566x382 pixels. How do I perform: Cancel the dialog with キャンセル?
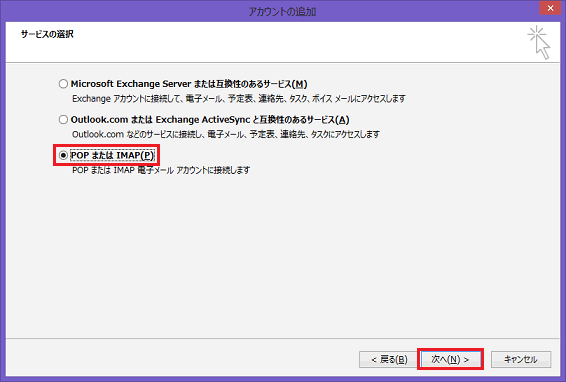[x=521, y=359]
